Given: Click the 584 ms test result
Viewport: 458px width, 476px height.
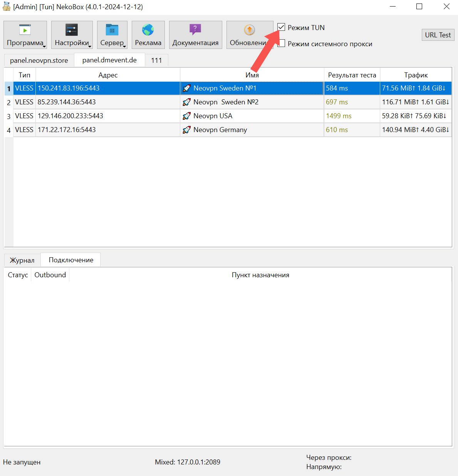Looking at the screenshot, I should click(x=337, y=88).
